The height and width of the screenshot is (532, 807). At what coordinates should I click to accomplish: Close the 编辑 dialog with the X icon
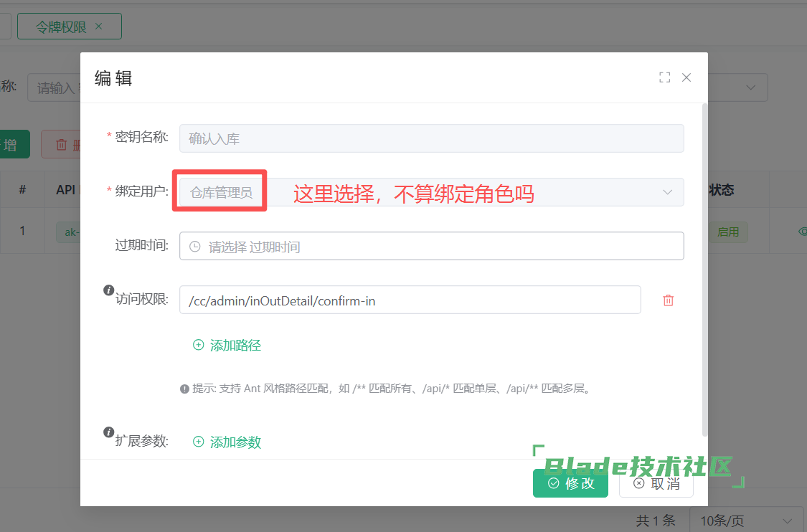click(686, 77)
